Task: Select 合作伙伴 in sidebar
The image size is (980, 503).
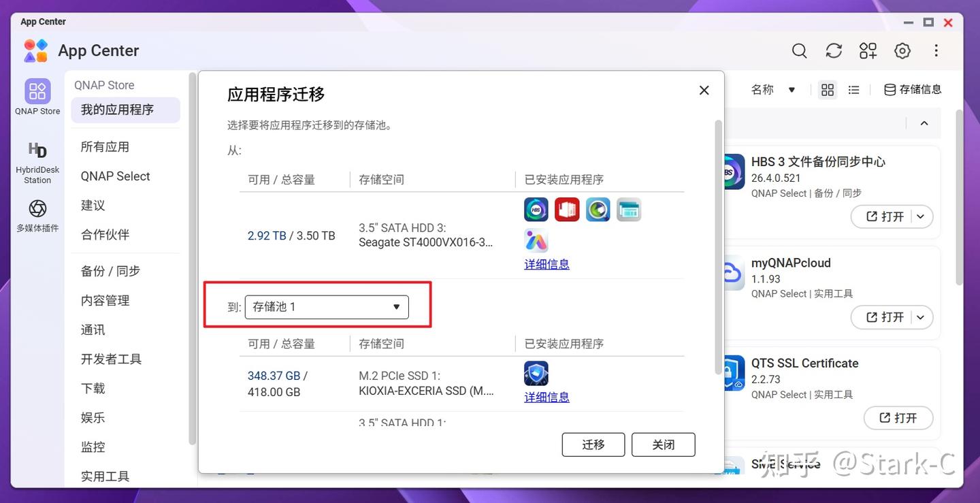Action: [105, 235]
